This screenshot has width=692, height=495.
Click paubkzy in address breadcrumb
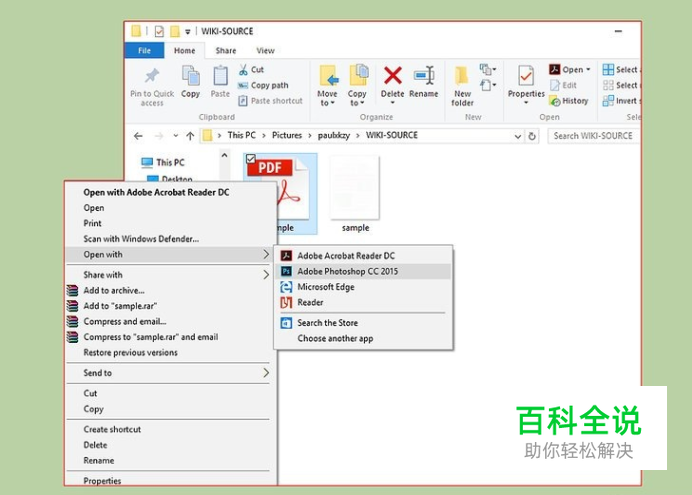pyautogui.click(x=334, y=135)
